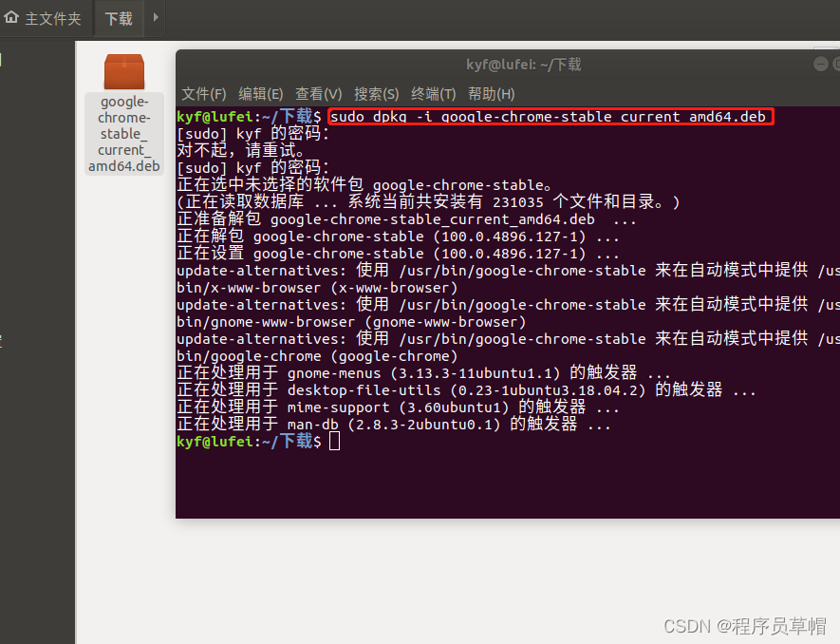
Task: Minimize the terminal window
Action: click(820, 64)
